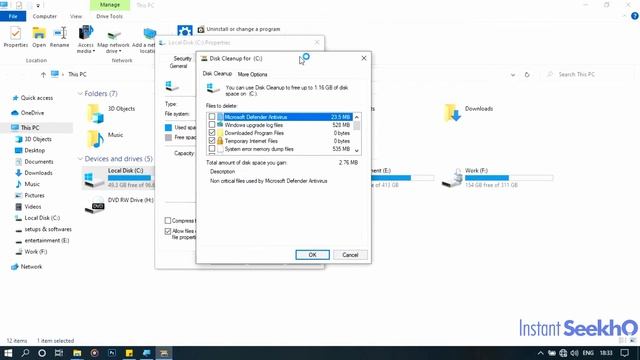
Task: Open the Windows Start menu
Action: [x=8, y=353]
